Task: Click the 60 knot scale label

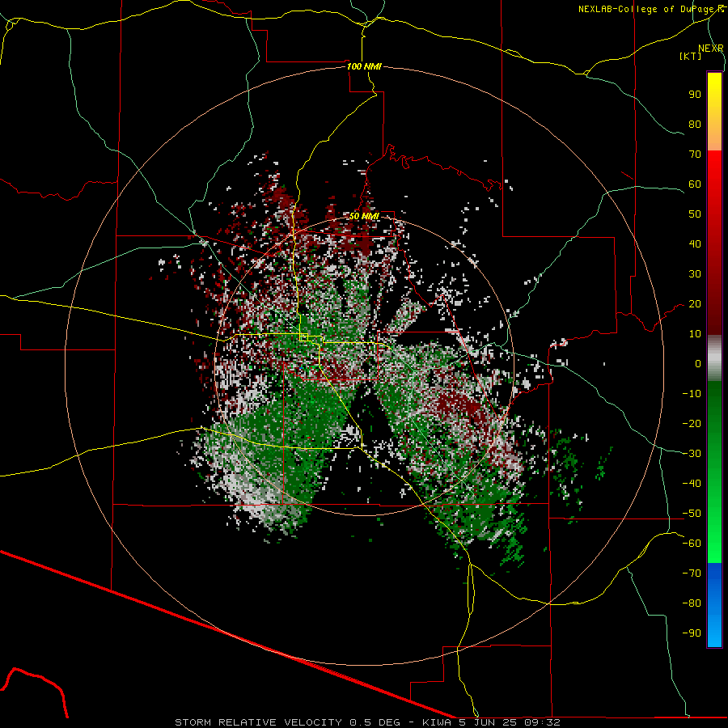Action: (x=695, y=184)
